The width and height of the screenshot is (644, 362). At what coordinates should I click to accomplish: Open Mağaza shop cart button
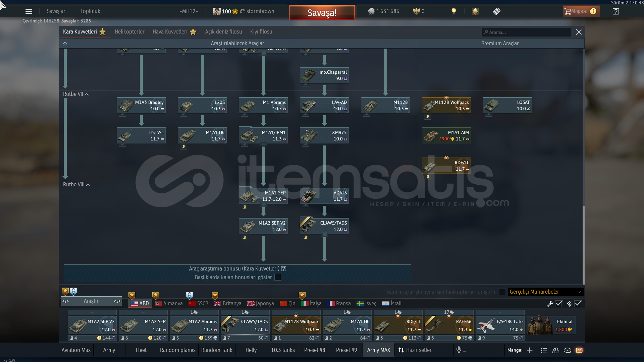click(x=581, y=11)
